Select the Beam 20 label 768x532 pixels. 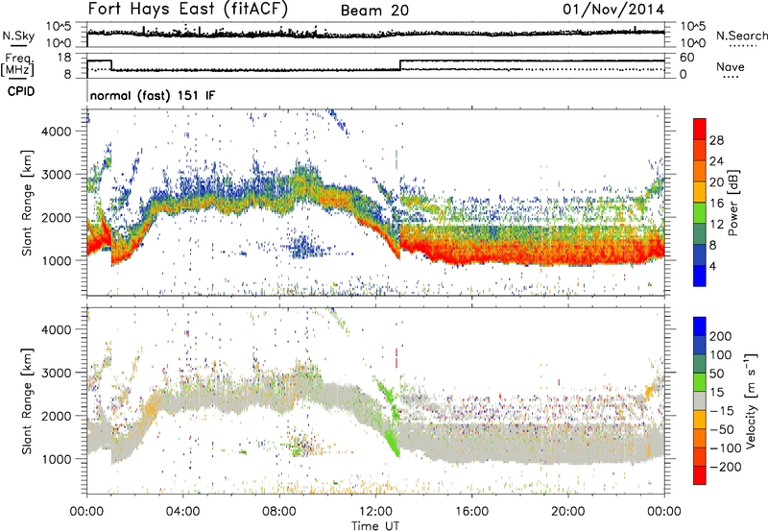click(374, 11)
